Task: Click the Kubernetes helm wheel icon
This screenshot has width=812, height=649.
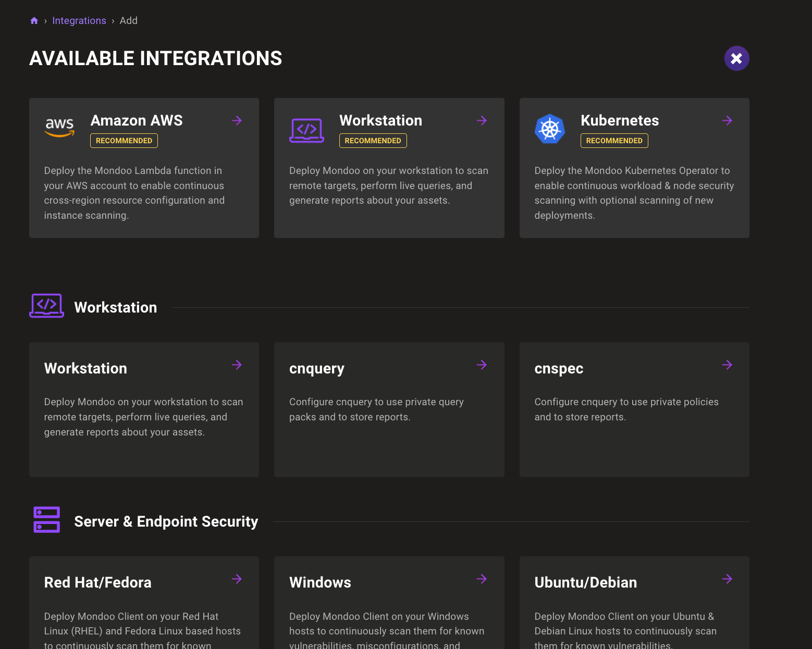Action: click(549, 129)
